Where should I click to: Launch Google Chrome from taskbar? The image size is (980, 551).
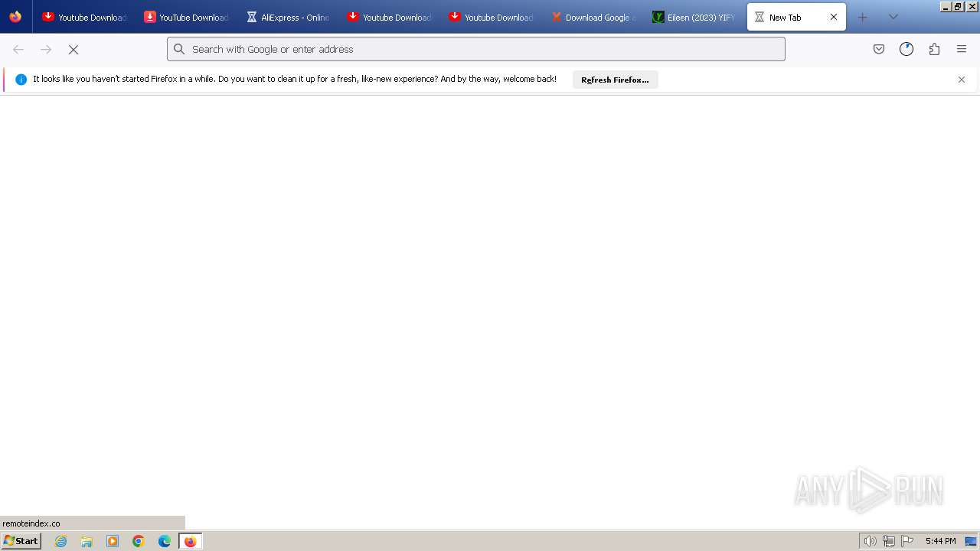[139, 541]
